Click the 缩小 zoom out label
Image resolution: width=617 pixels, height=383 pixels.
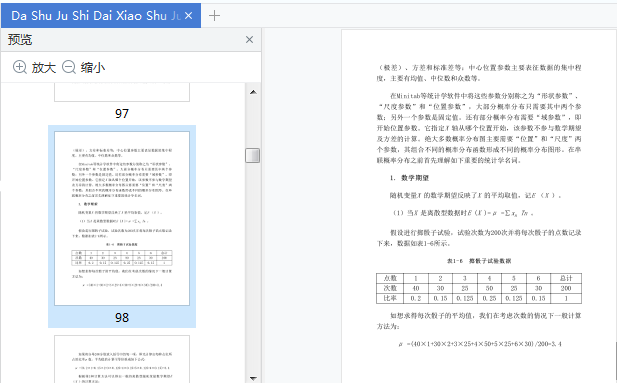click(x=93, y=67)
